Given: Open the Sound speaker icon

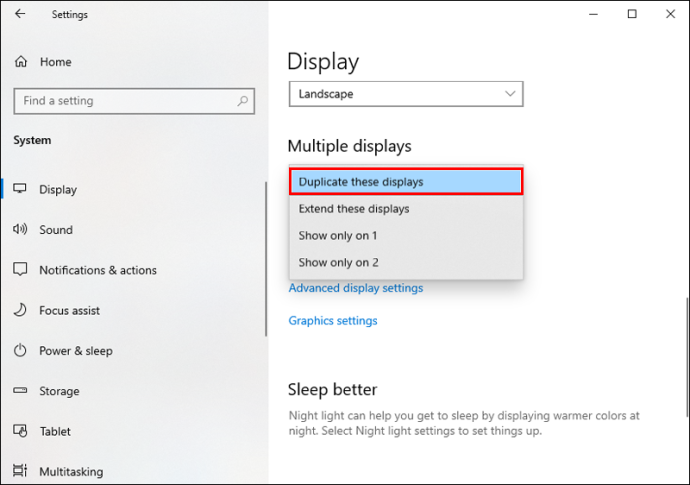Looking at the screenshot, I should (x=20, y=229).
